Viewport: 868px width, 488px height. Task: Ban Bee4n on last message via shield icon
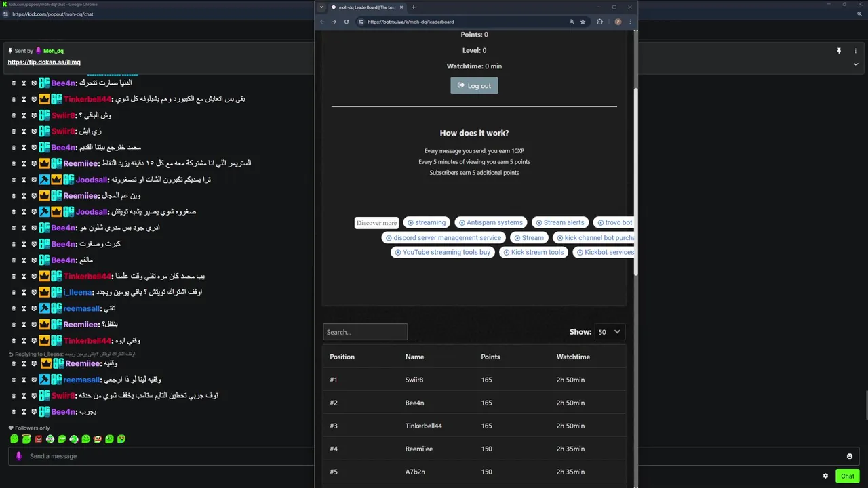(x=34, y=412)
